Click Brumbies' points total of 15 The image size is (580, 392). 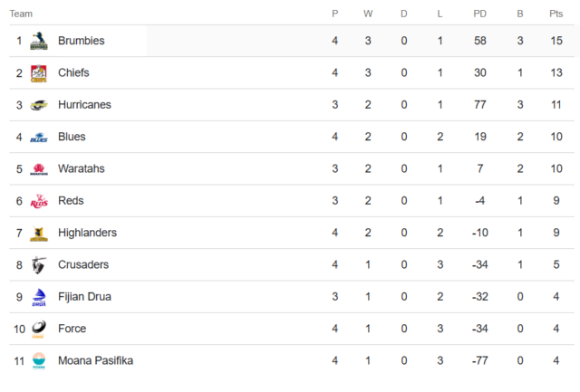click(556, 41)
